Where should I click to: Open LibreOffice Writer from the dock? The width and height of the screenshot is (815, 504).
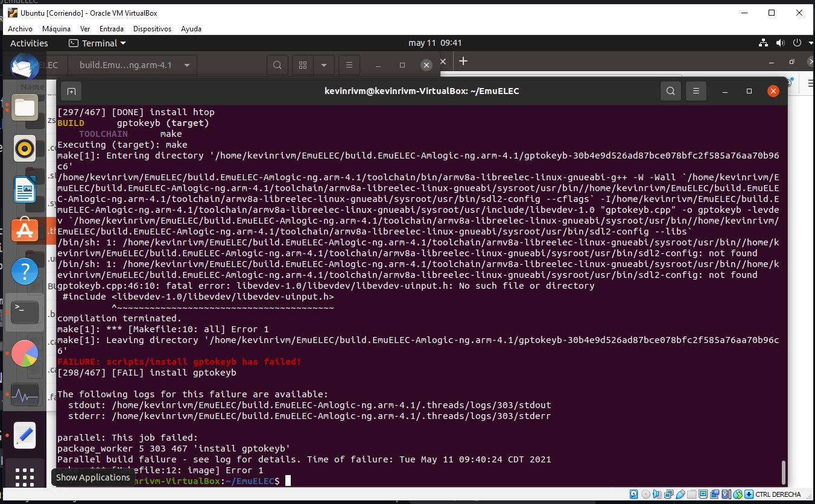tap(25, 190)
